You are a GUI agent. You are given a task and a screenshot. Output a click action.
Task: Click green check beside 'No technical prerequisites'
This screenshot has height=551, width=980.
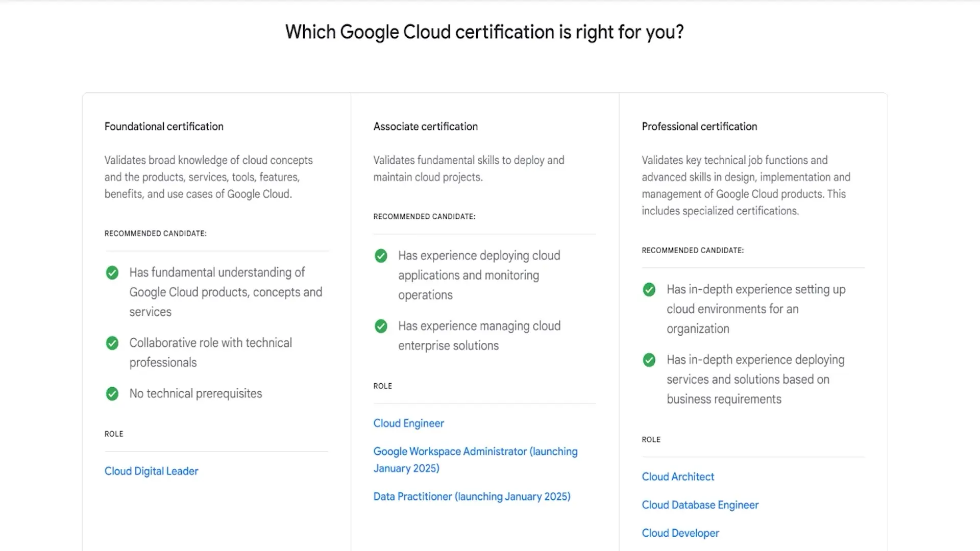(112, 394)
